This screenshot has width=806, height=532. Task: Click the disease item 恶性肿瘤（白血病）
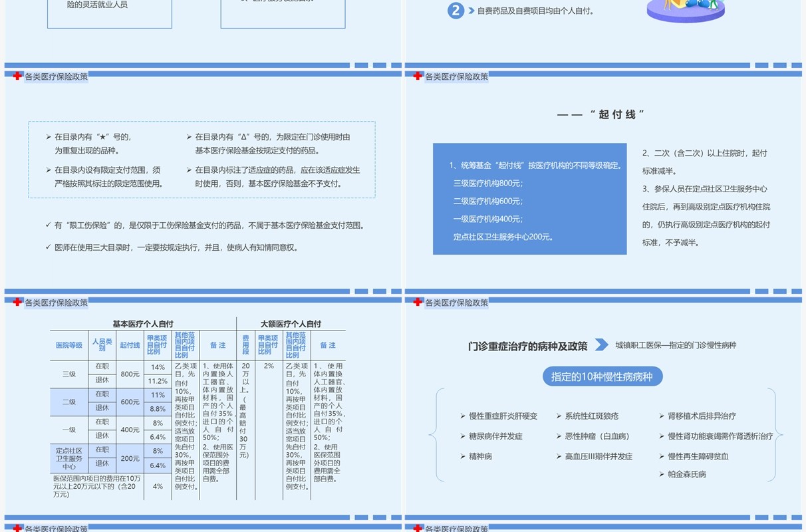(x=593, y=436)
